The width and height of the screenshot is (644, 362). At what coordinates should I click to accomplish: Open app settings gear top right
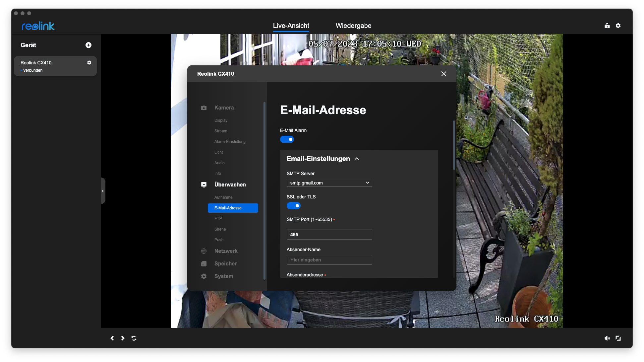pyautogui.click(x=618, y=26)
